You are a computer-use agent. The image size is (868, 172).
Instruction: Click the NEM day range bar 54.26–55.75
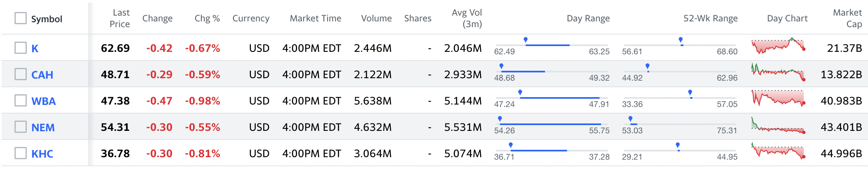point(552,124)
